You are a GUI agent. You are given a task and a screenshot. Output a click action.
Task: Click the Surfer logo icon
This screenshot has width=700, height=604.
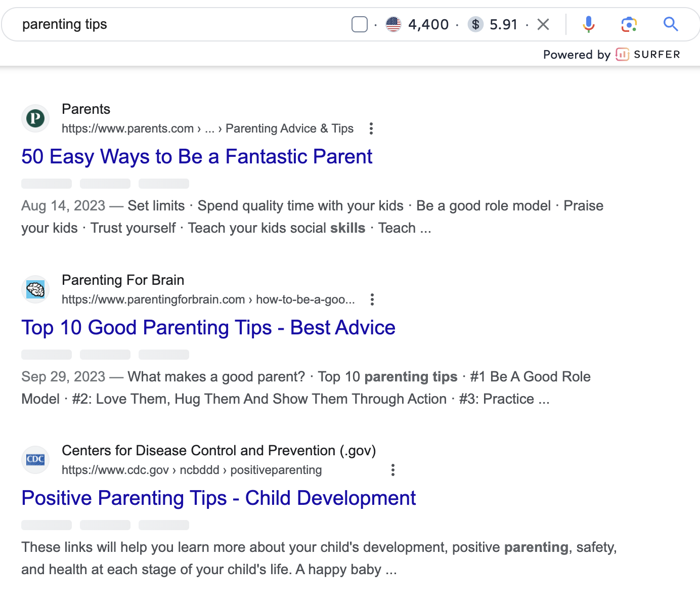(622, 55)
